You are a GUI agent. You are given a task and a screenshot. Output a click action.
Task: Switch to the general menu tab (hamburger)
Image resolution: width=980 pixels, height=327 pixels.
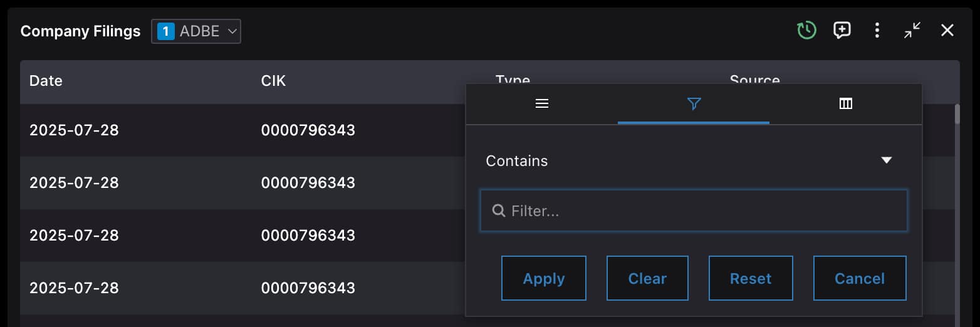tap(542, 104)
